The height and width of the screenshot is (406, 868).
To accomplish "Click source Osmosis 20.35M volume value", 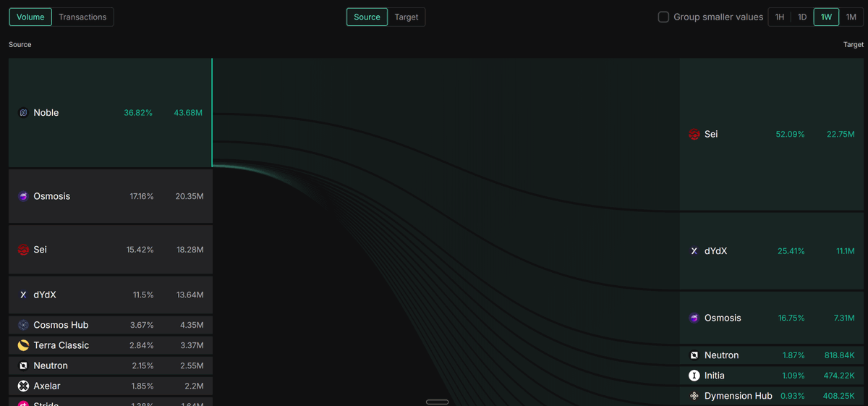I will pos(189,196).
